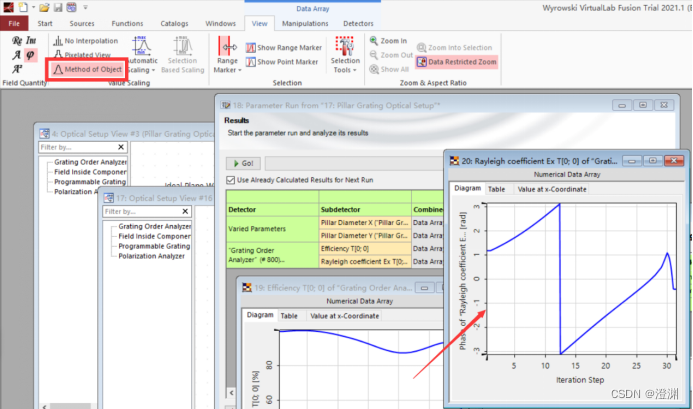Select the Imaginary Part (Im) field quantity
Screen dimensions: 693x409
click(30, 41)
